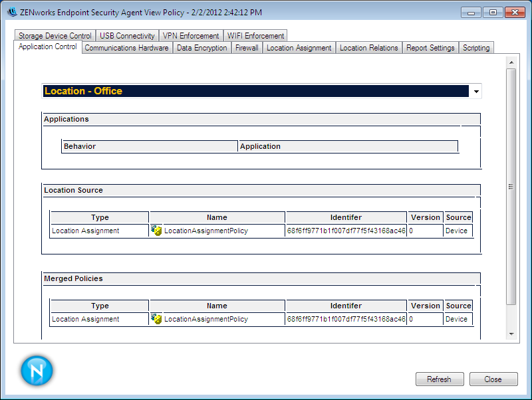Select LocationAssignmentPolicy name in Location Source

[206, 231]
